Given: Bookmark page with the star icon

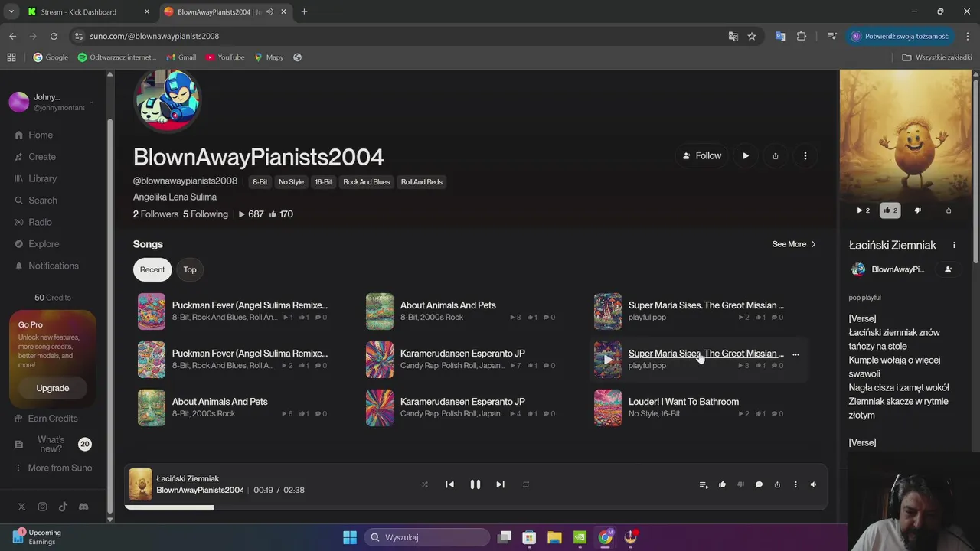Looking at the screenshot, I should [752, 36].
